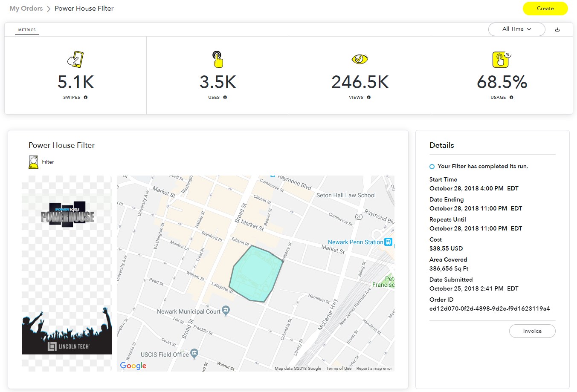Click the Newark Penn Station transit icon
Viewport: 577px width, 392px height.
click(x=388, y=242)
